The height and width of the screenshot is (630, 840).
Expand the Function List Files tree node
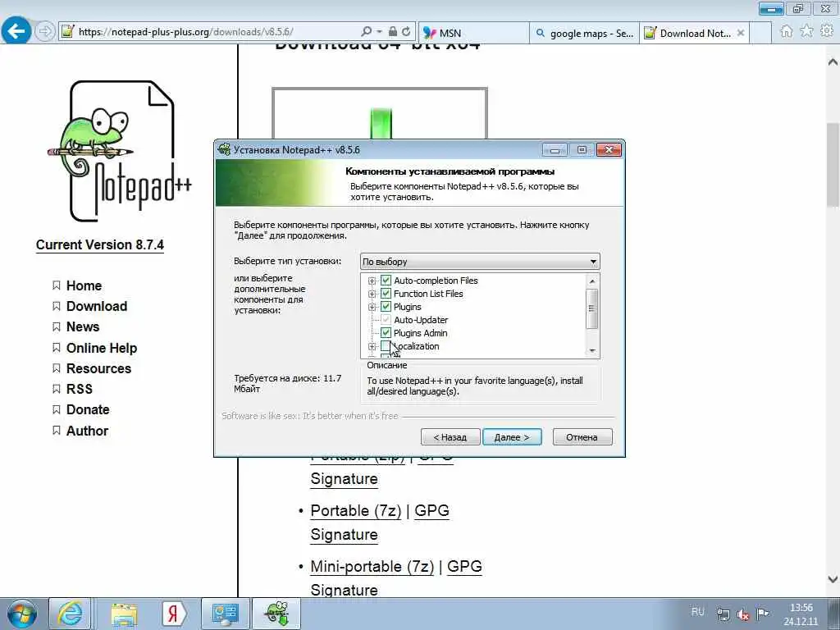coord(372,294)
